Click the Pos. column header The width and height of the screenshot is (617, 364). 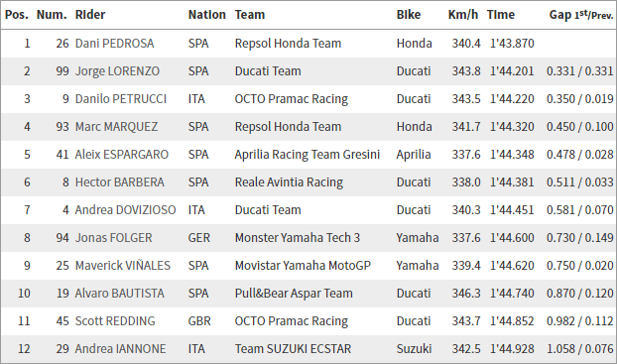click(x=17, y=15)
